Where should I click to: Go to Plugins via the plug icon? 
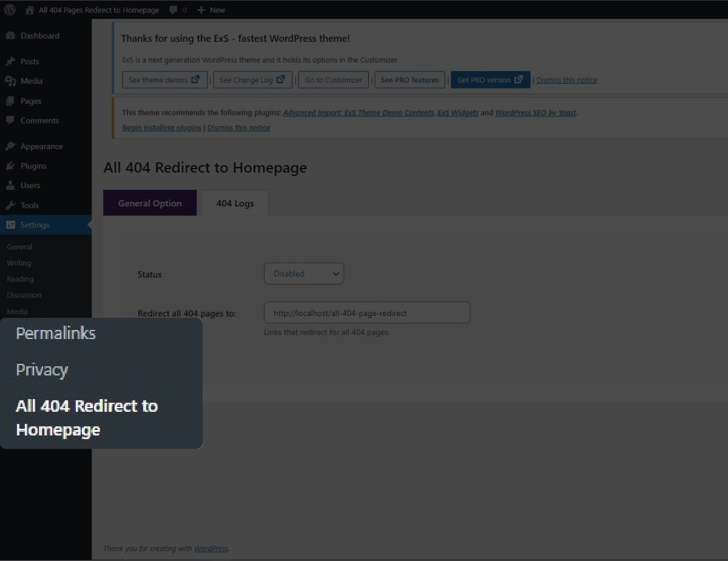tap(10, 166)
